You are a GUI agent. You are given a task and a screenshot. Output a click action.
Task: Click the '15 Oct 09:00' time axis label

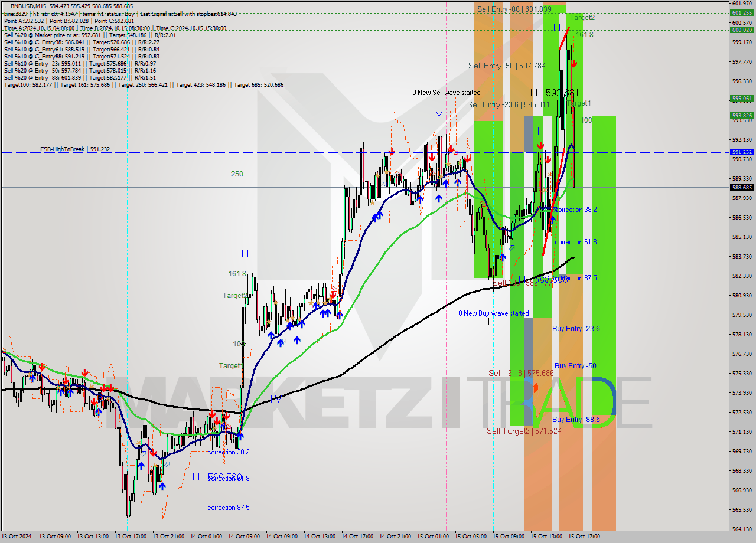(509, 537)
